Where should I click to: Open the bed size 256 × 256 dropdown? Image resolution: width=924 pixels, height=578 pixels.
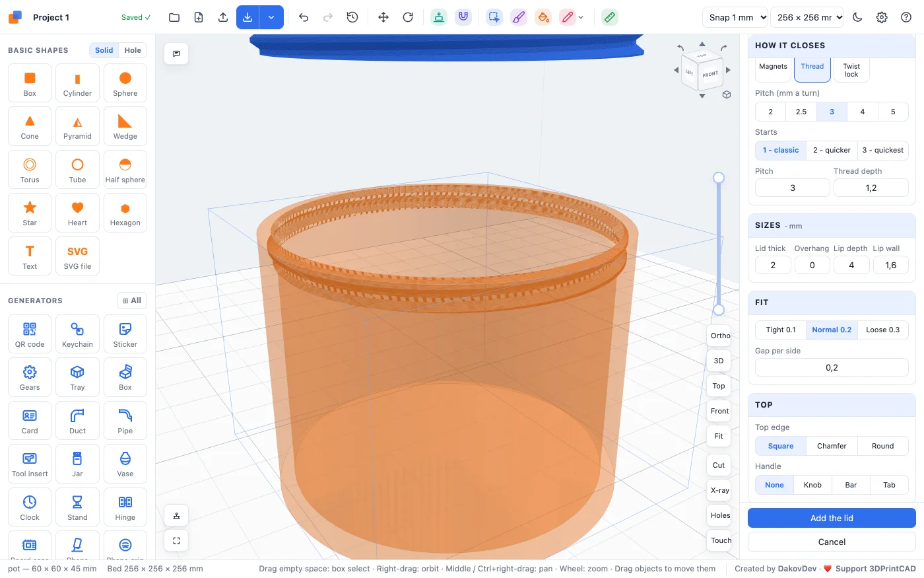click(807, 17)
